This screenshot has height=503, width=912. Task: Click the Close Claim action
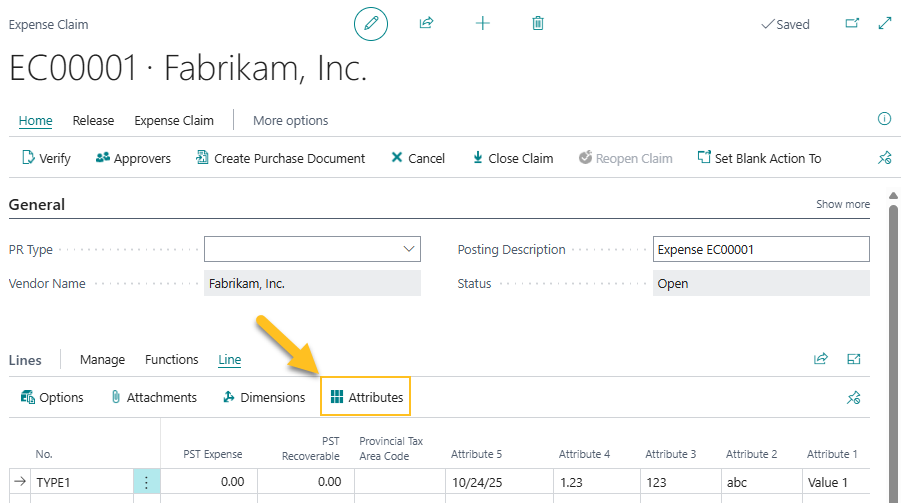coord(512,158)
